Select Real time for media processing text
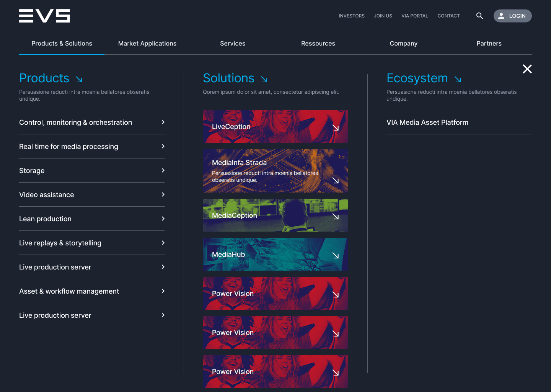 click(x=68, y=146)
